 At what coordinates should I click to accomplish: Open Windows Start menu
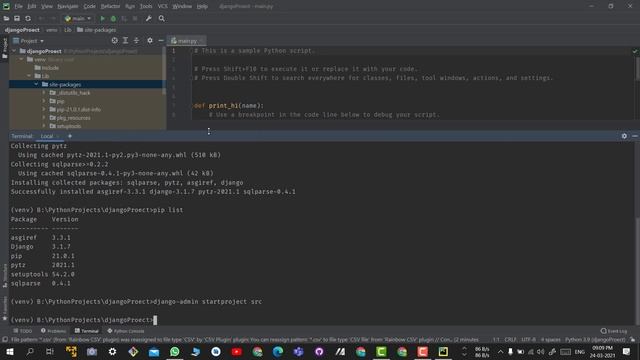tap(9, 351)
